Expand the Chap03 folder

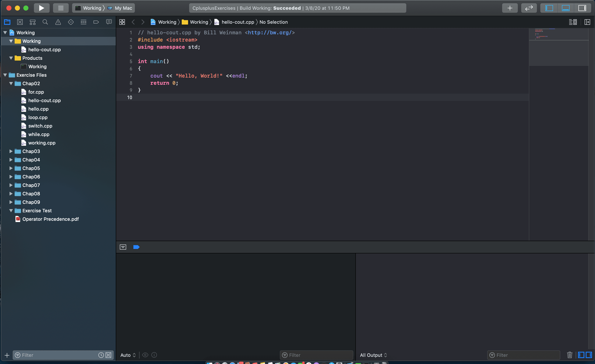click(x=11, y=151)
